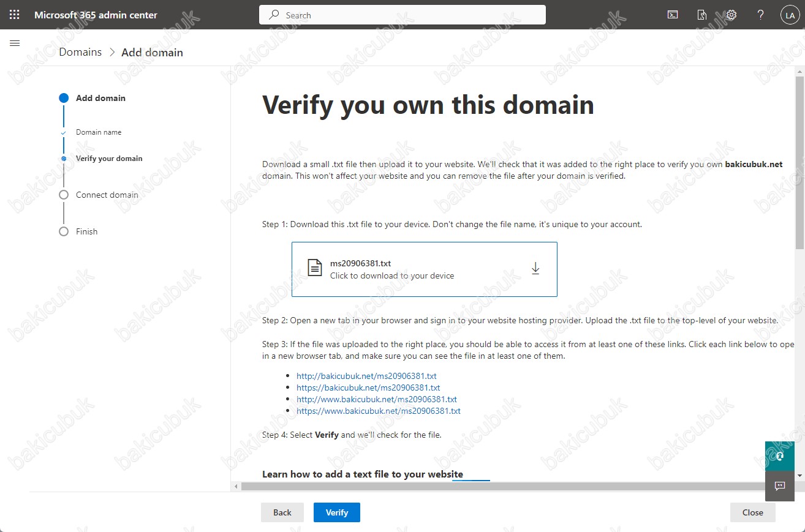
Task: Select the Domain name step
Action: (x=99, y=132)
